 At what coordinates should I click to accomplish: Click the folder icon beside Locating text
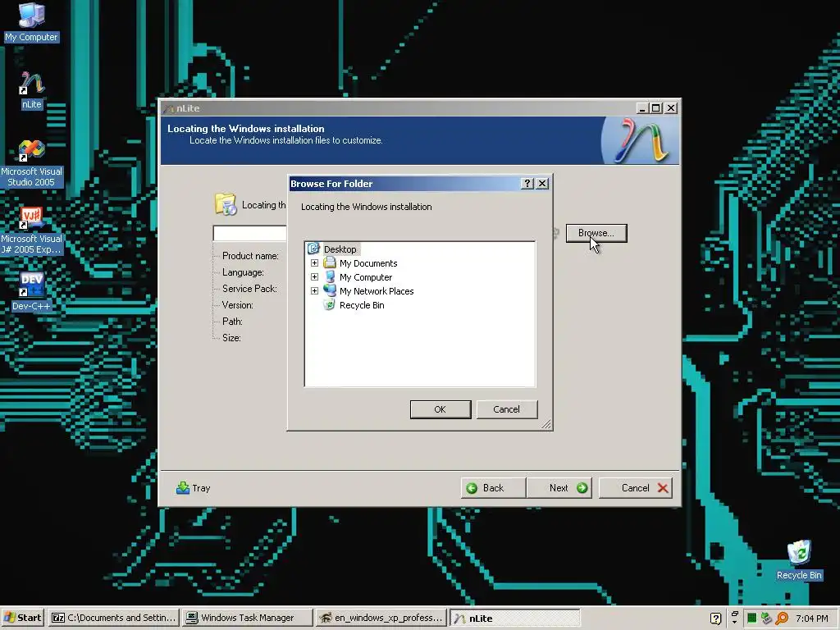coord(225,204)
